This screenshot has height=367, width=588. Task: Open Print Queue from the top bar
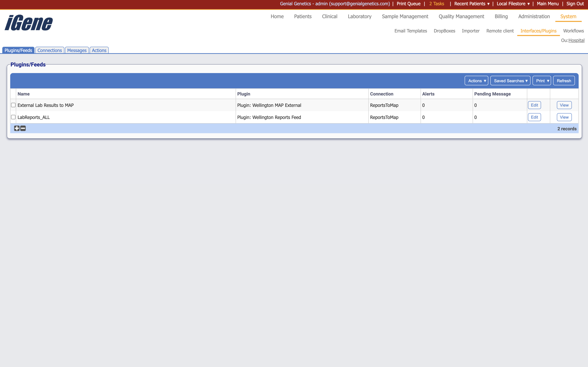coord(408,4)
